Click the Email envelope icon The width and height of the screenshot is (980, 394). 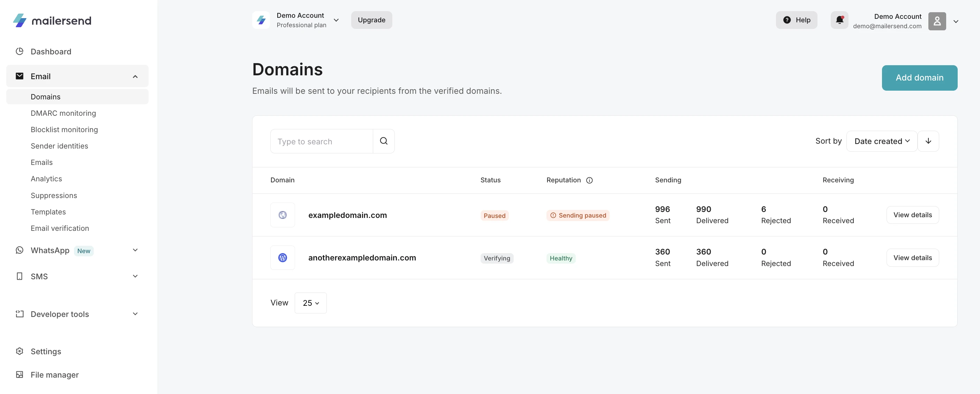coord(20,76)
